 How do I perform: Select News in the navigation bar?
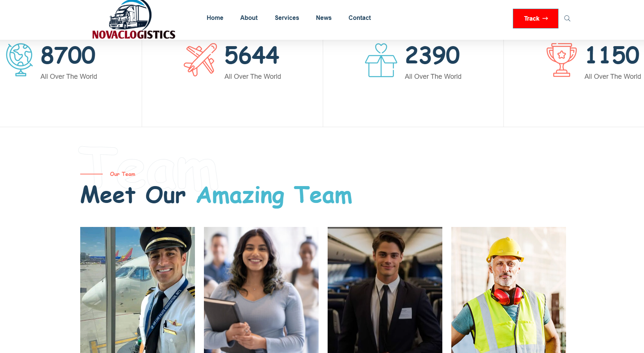(323, 18)
